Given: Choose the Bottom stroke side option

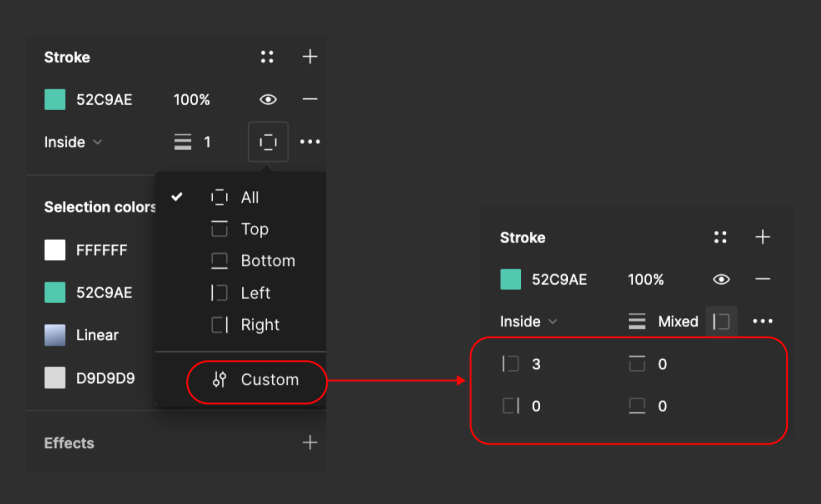Looking at the screenshot, I should [x=267, y=261].
